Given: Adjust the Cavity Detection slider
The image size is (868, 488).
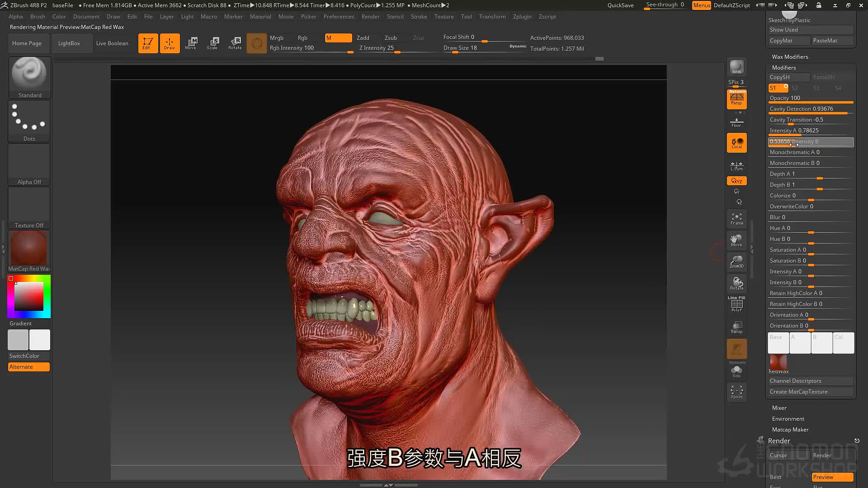Looking at the screenshot, I should [x=811, y=109].
